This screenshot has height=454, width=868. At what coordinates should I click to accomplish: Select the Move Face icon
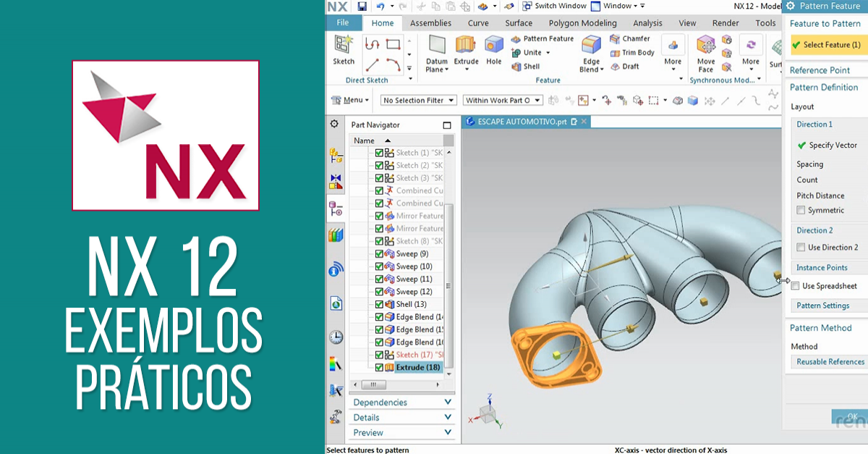(705, 46)
